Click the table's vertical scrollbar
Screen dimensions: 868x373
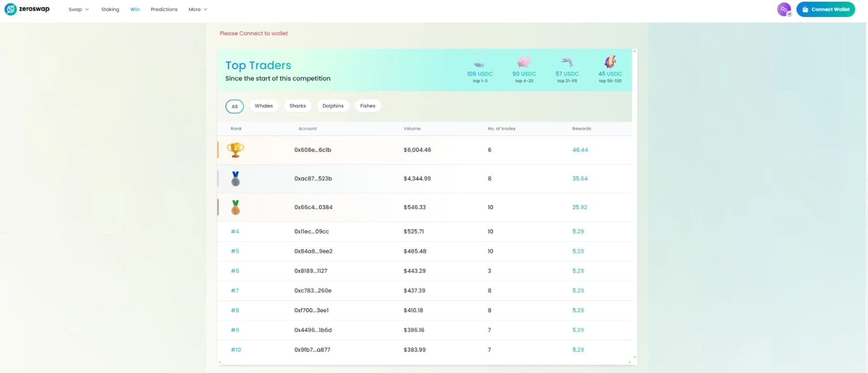coord(635,204)
